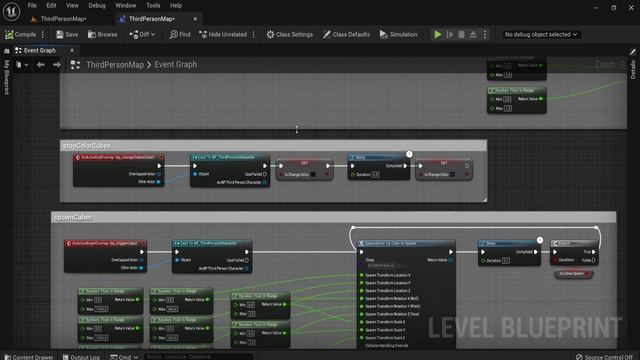Click the Eject icon in play controls
Viewport: 640px width, 360px height.
click(x=473, y=35)
